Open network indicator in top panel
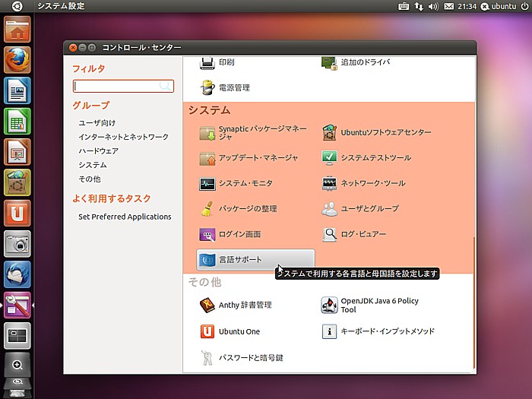This screenshot has height=399, width=532. (x=418, y=6)
